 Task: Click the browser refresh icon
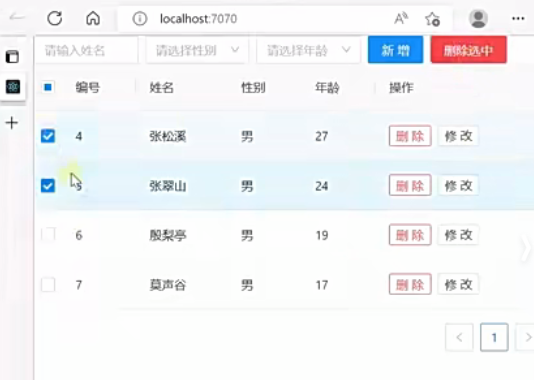(x=54, y=18)
